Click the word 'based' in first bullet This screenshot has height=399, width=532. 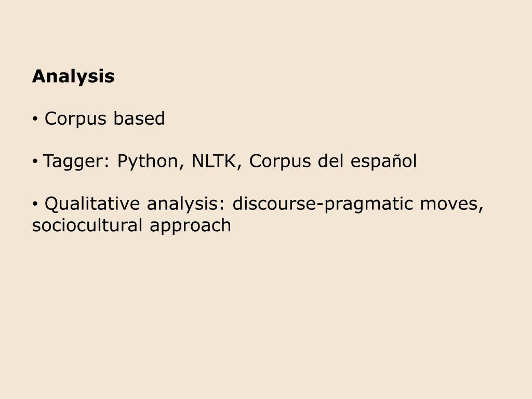pos(139,118)
